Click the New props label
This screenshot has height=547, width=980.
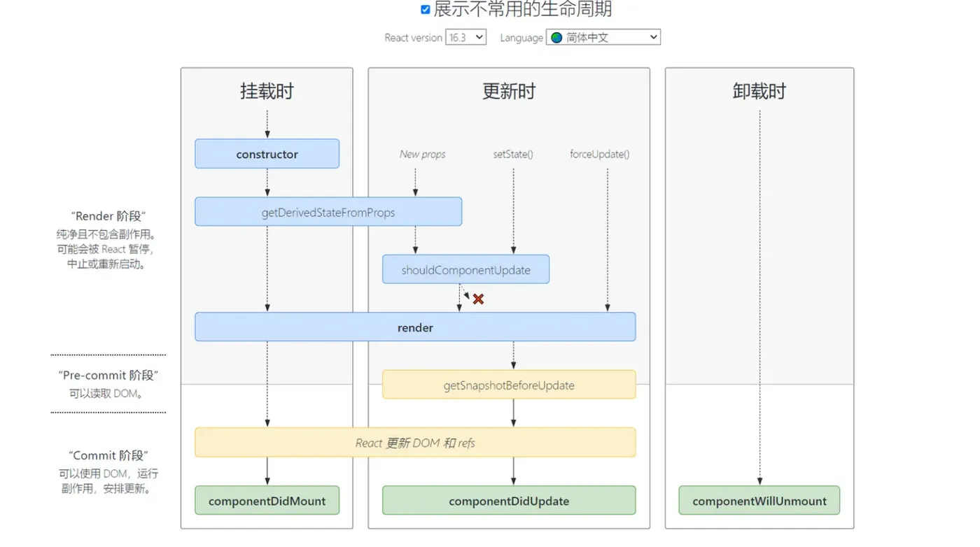422,154
